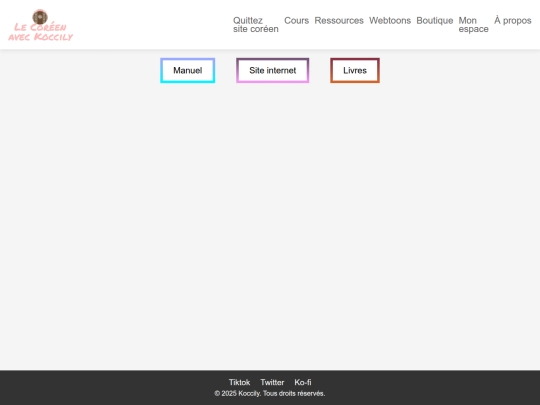Navigate to Webtoons
Screen dimensions: 540x405
390,21
